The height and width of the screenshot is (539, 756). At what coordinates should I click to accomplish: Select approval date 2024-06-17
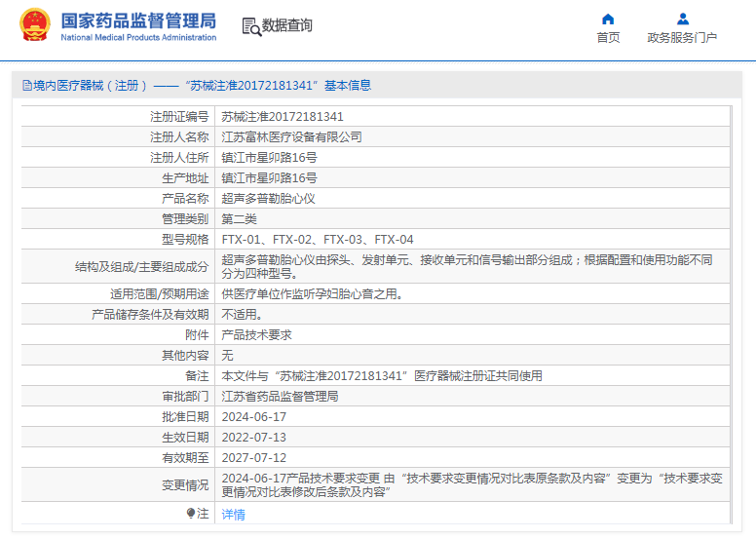(254, 417)
